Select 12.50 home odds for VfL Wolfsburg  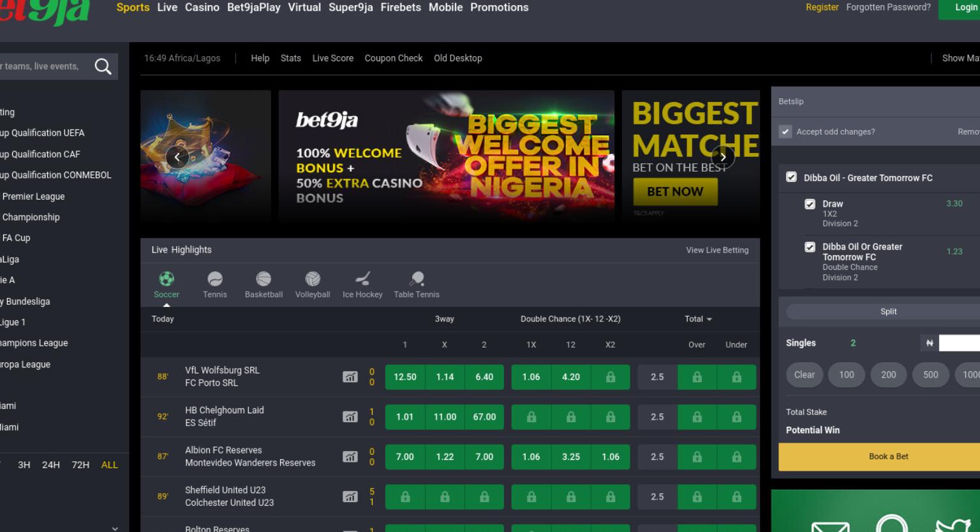pyautogui.click(x=405, y=377)
